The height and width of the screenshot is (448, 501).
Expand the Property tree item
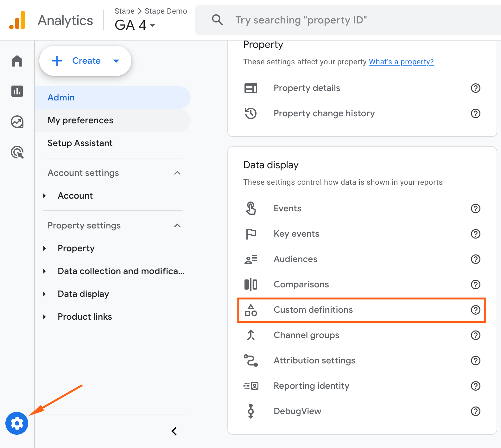point(45,248)
